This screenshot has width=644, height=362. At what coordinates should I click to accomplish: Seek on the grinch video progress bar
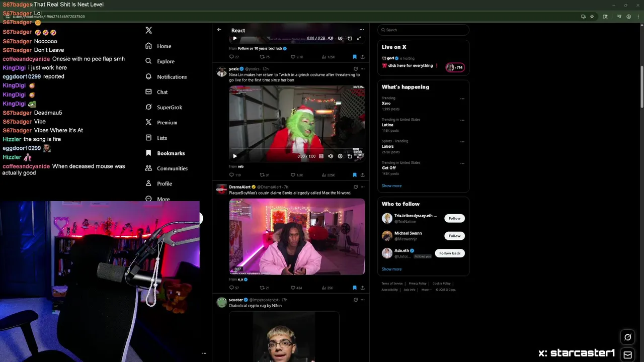(x=297, y=149)
